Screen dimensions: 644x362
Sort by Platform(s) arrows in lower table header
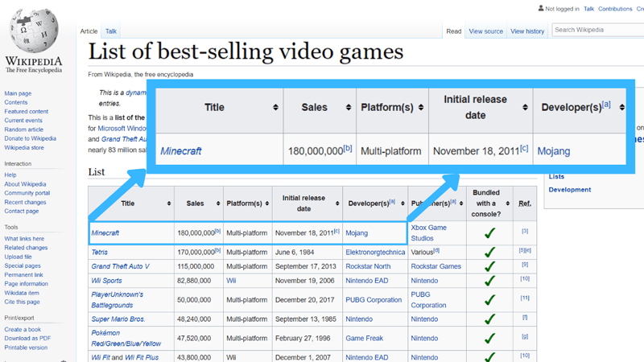pyautogui.click(x=267, y=204)
